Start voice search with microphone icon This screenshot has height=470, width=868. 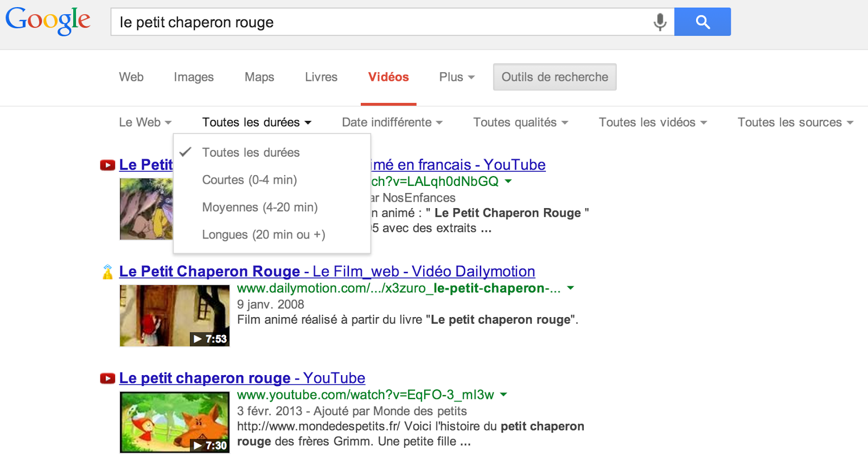click(660, 22)
